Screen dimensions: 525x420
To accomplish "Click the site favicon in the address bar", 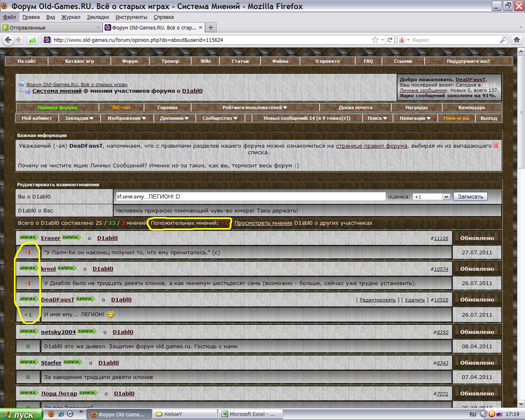I will click(x=47, y=40).
